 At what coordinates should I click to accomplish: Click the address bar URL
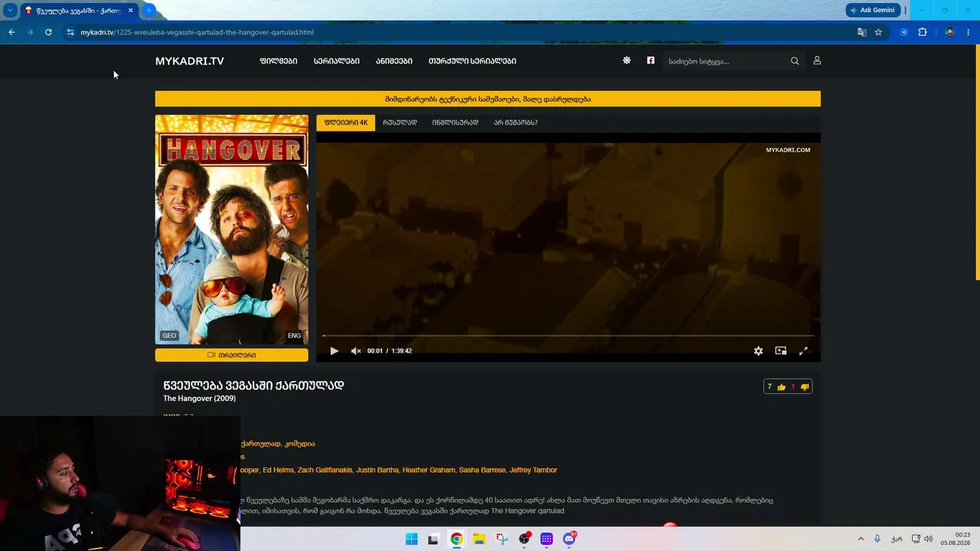[x=198, y=32]
